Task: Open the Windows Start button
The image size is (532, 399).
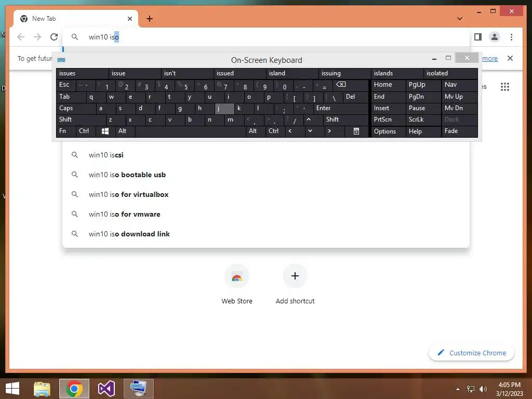Action: click(x=12, y=389)
